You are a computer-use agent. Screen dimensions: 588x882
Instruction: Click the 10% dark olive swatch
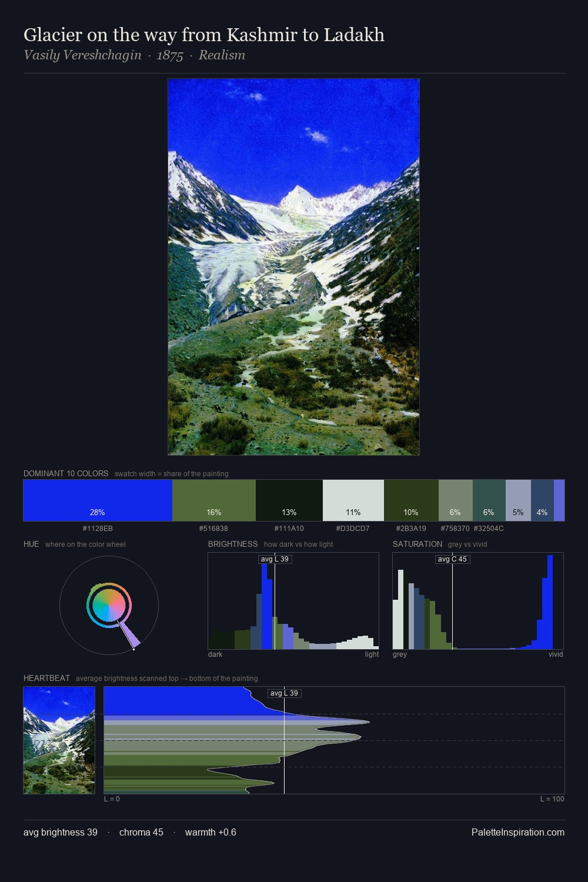[411, 500]
